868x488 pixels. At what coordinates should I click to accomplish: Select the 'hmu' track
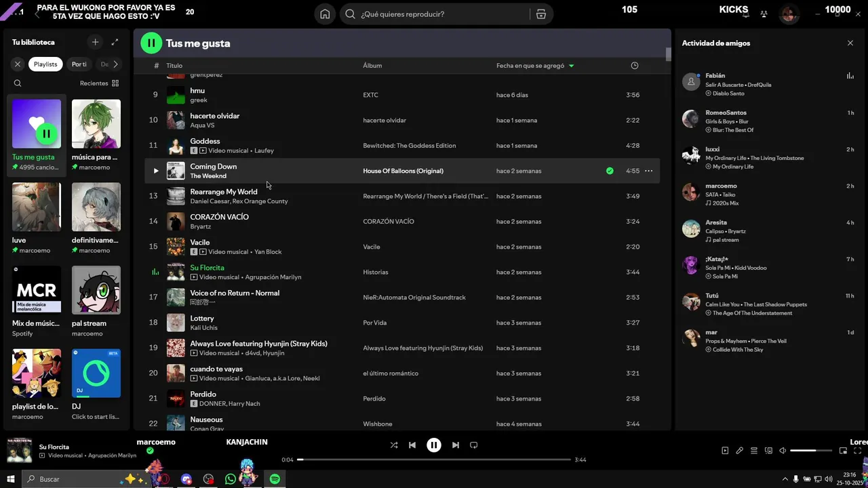point(403,95)
